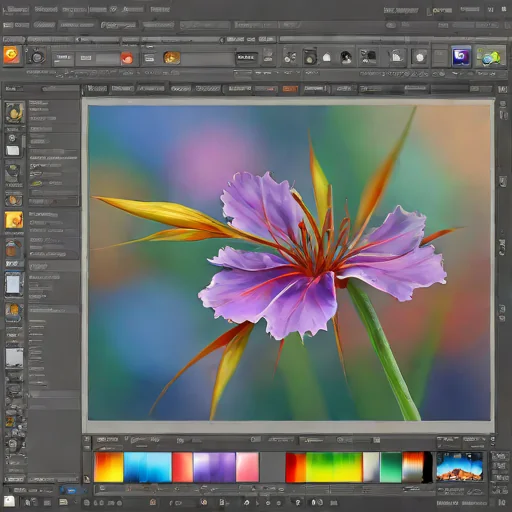Screen dimensions: 512x512
Task: Select the orange-to-yellow gradient swatch
Action: (x=109, y=467)
